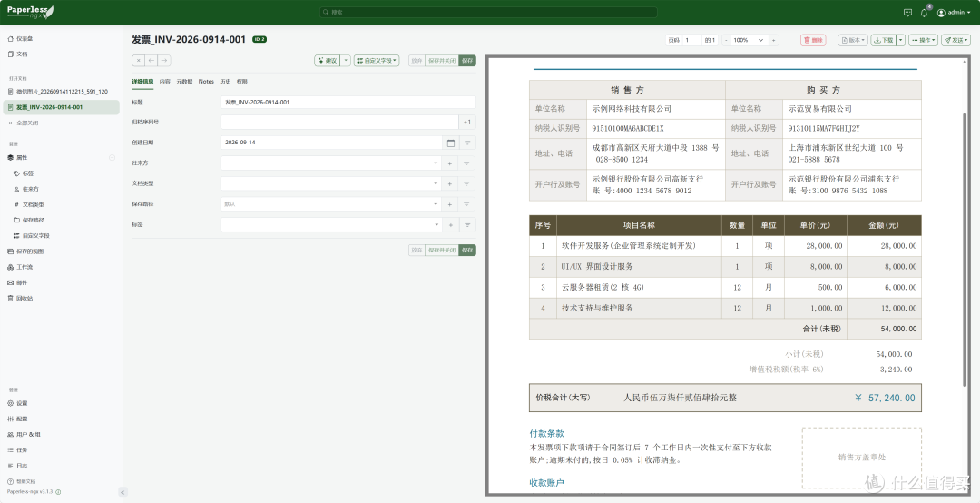Collapse the 属性 section toggle in sidebar

tap(112, 158)
